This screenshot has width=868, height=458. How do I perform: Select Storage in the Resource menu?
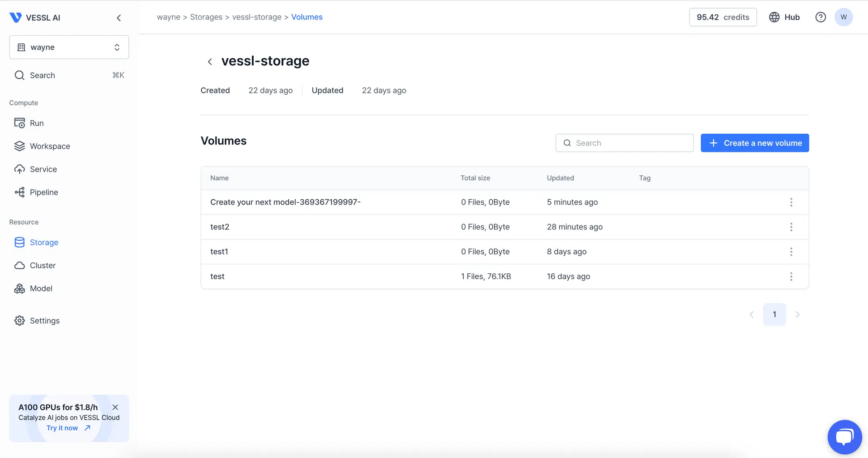[44, 243]
